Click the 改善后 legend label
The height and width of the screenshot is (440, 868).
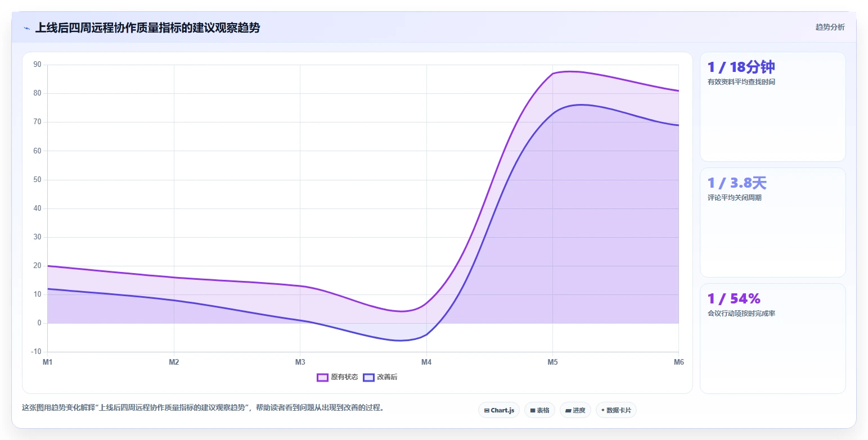[387, 378]
